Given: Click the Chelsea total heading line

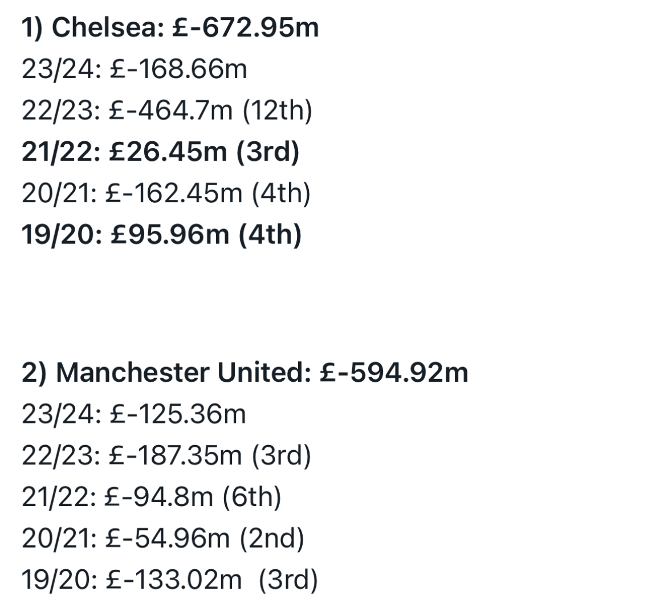Looking at the screenshot, I should (x=170, y=28).
